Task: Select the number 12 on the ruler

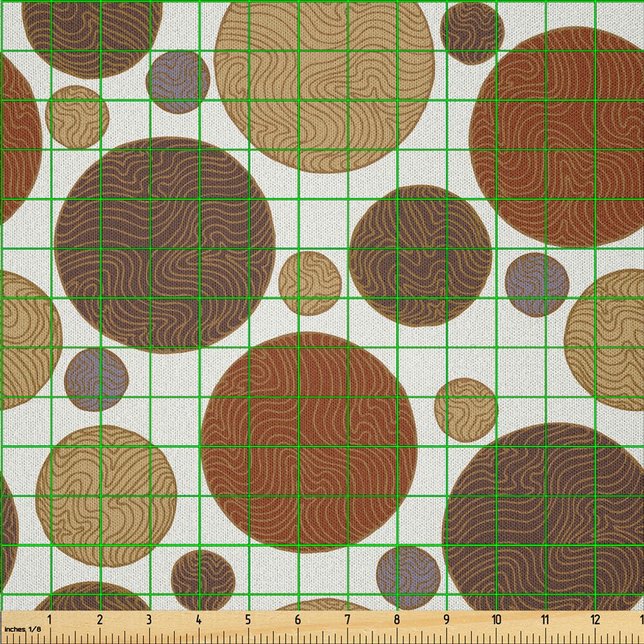Action: pos(595,619)
